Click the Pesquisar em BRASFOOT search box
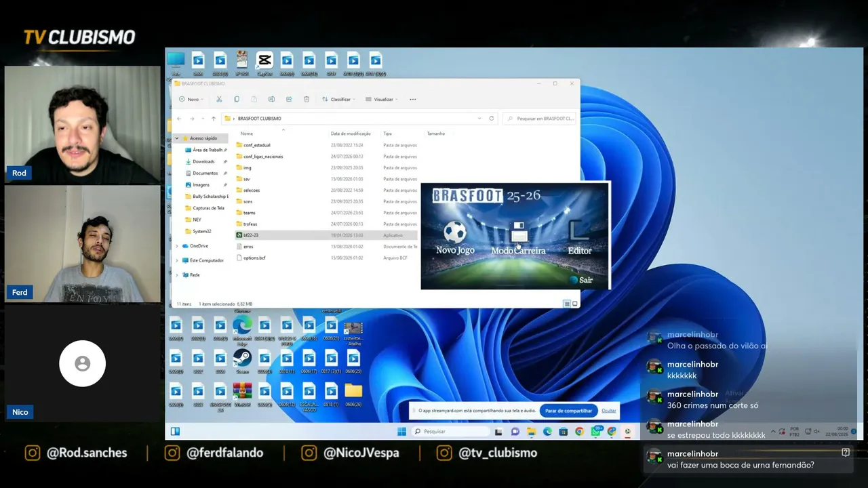 click(x=540, y=119)
